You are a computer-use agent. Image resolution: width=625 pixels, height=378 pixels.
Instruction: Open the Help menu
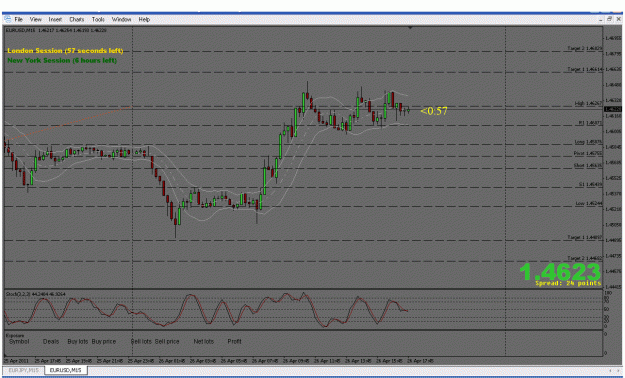(144, 19)
